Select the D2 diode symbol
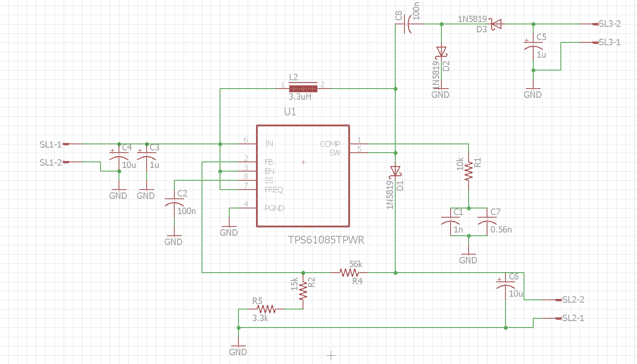The height and width of the screenshot is (364, 637). (x=441, y=51)
